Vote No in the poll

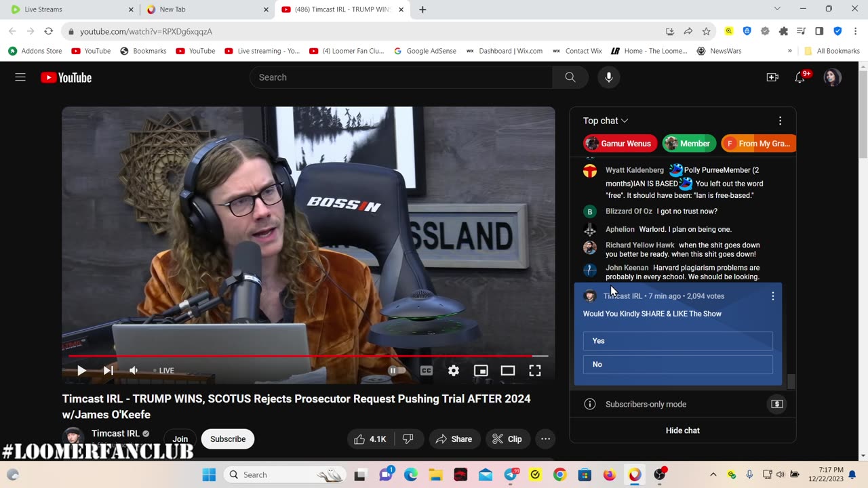click(x=678, y=365)
